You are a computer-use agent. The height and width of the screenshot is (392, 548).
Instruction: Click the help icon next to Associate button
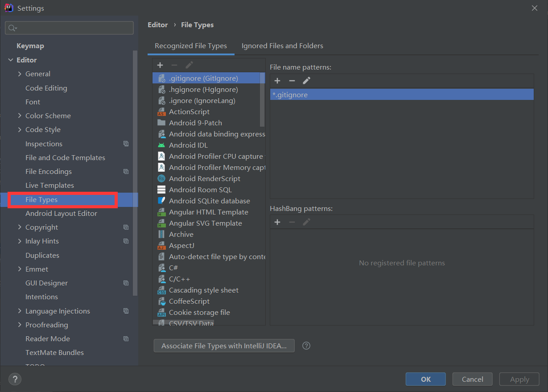click(x=306, y=346)
